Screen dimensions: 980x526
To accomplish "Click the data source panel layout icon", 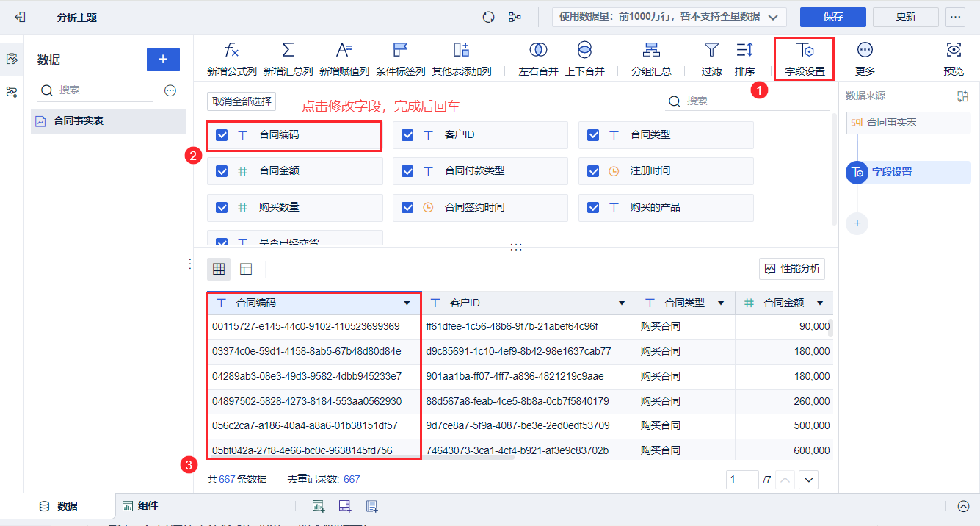I will pos(963,96).
